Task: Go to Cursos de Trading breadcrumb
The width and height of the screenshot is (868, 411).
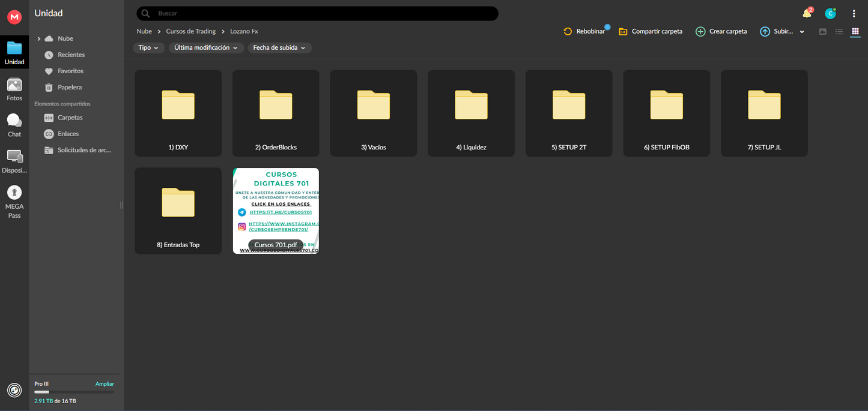Action: point(191,31)
